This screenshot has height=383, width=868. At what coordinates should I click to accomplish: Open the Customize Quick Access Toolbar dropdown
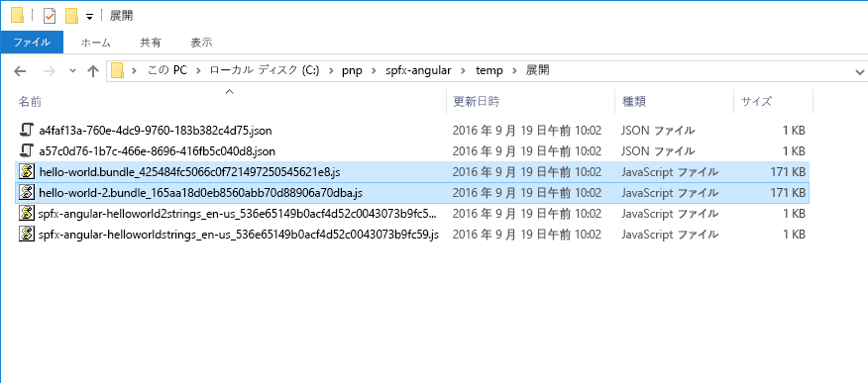(x=89, y=17)
